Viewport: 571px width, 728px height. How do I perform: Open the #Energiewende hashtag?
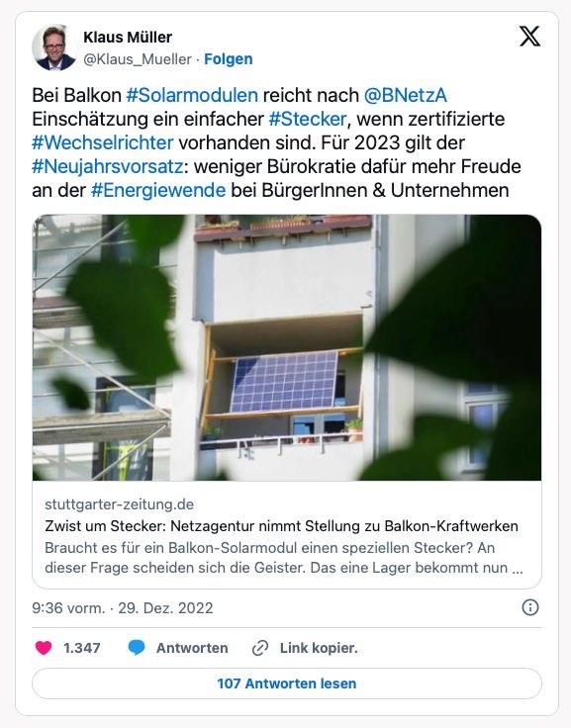pyautogui.click(x=158, y=190)
